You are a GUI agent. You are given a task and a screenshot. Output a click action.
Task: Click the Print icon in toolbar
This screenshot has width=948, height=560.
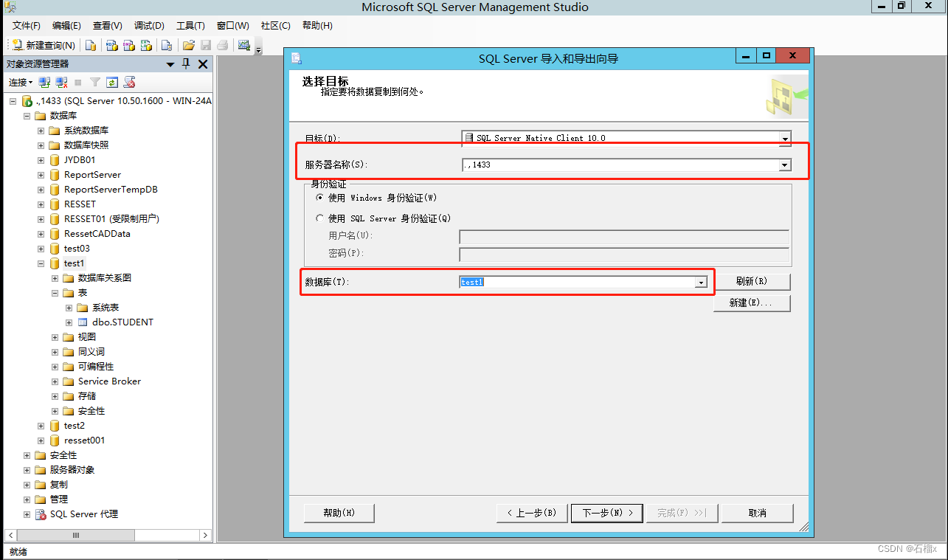(222, 45)
